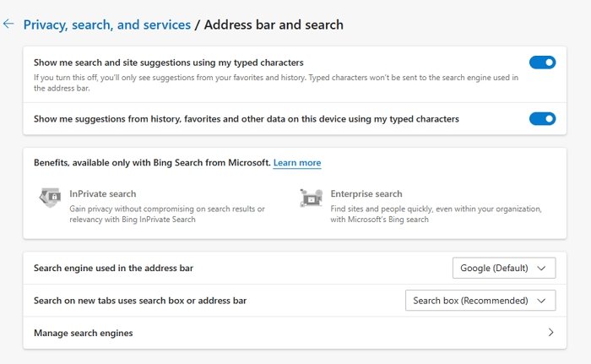This screenshot has height=364, width=591.
Task: Click 'Search engine used in the address bar' label
Action: (x=113, y=269)
